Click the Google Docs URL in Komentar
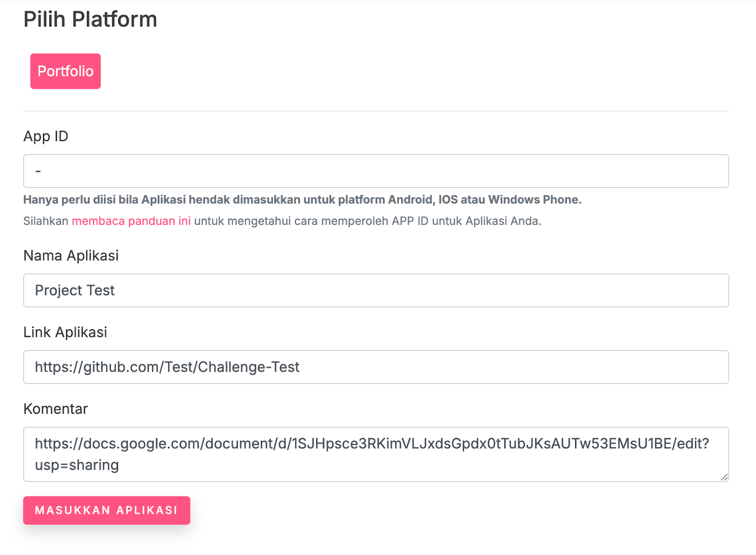This screenshot has width=756, height=555. (372, 444)
